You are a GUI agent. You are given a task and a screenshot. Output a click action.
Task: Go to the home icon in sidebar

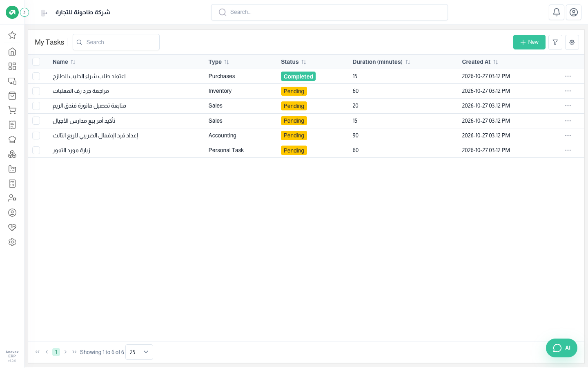coord(12,52)
